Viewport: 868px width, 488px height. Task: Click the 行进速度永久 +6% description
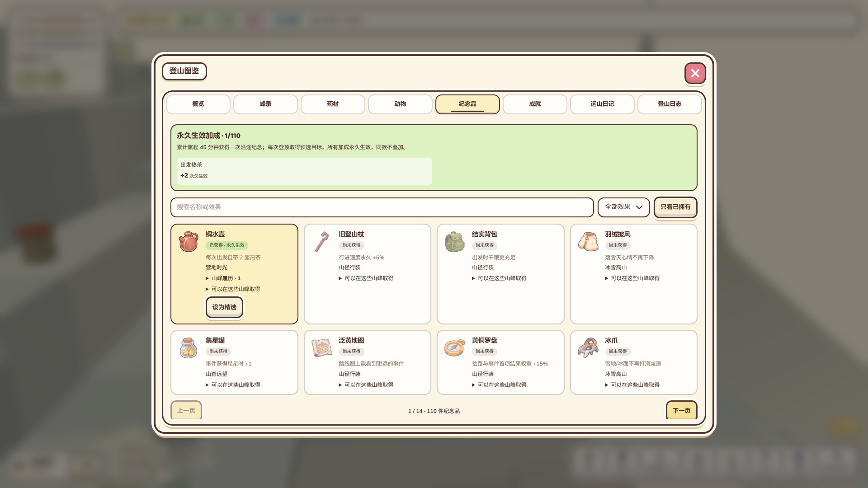362,258
